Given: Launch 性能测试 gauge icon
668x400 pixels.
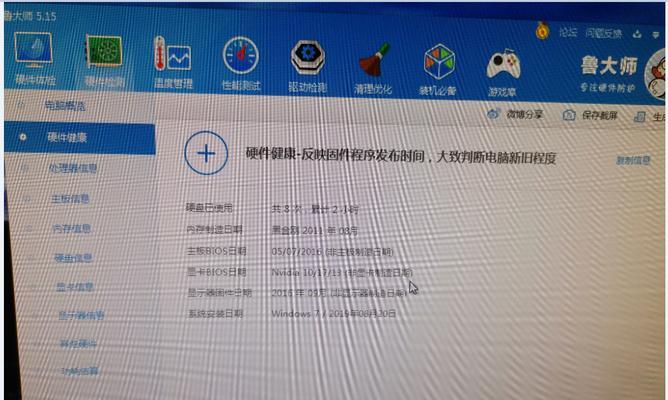Looking at the screenshot, I should tap(240, 55).
